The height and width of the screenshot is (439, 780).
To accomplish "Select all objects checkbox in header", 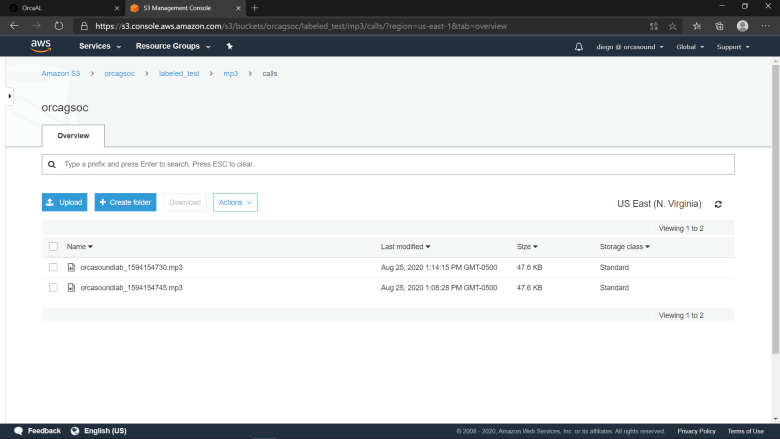I will 53,247.
